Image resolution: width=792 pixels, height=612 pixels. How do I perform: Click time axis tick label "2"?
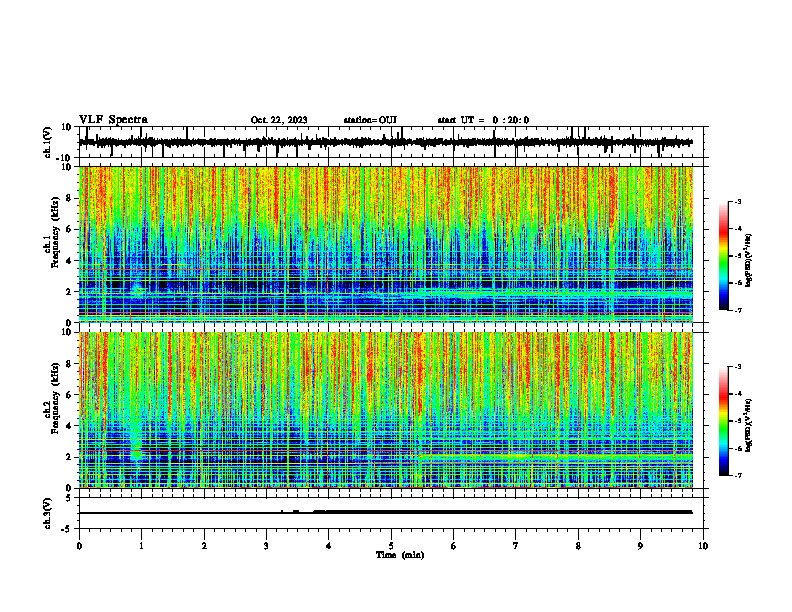click(204, 546)
